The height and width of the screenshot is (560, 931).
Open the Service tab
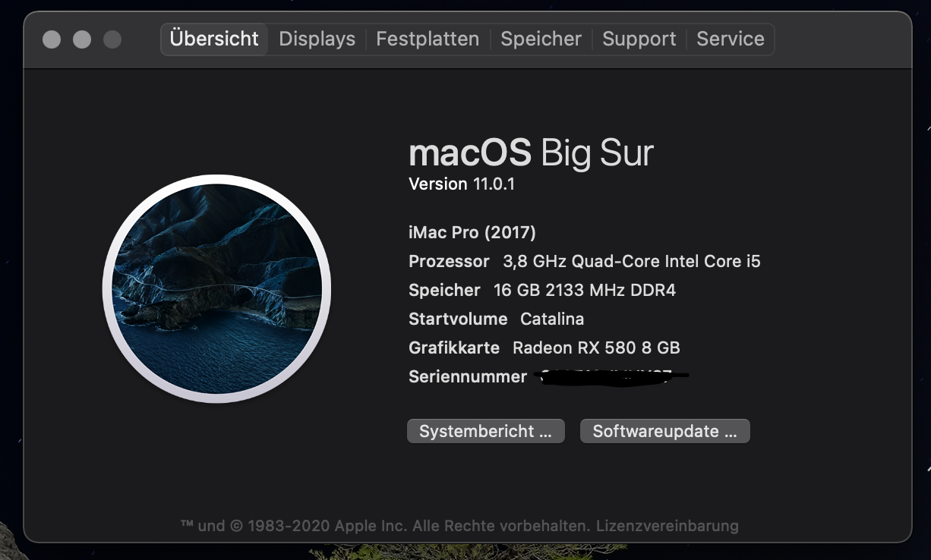point(730,39)
